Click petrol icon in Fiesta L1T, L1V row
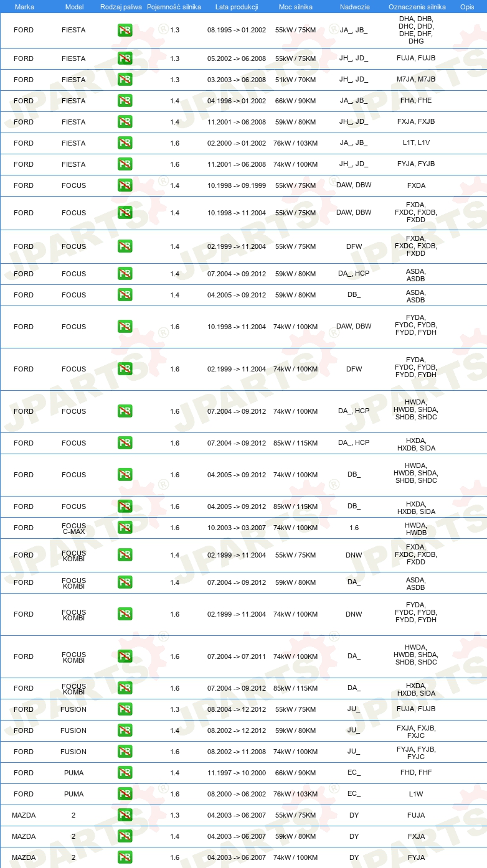 click(x=125, y=143)
